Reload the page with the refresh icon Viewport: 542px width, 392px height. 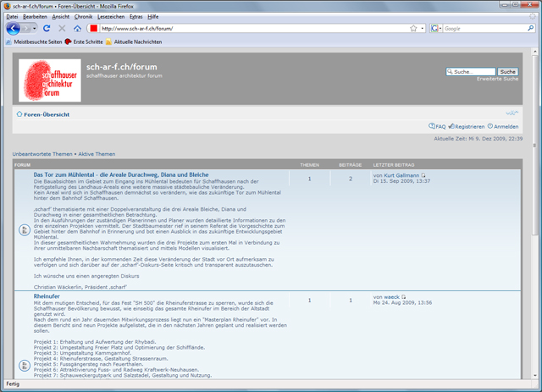coord(47,29)
